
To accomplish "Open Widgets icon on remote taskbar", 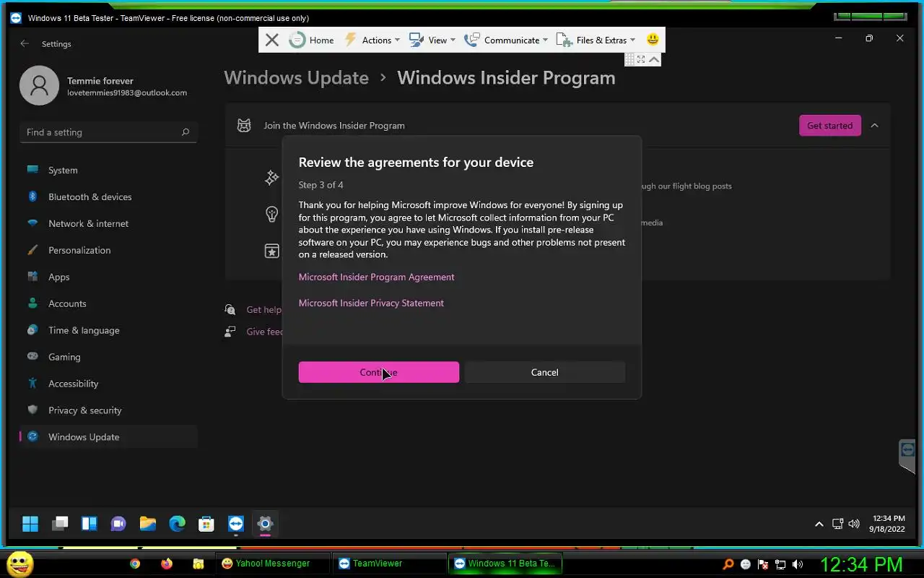I will click(89, 524).
